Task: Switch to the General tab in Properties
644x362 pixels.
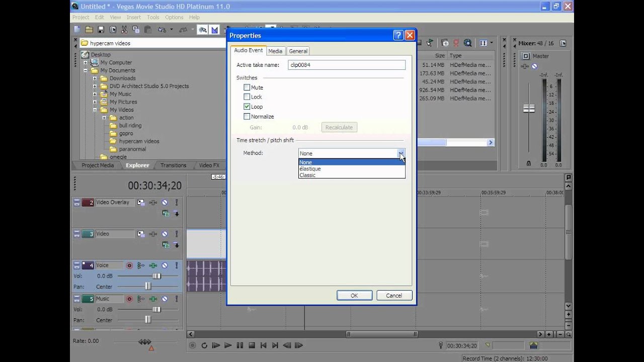Action: pyautogui.click(x=298, y=51)
